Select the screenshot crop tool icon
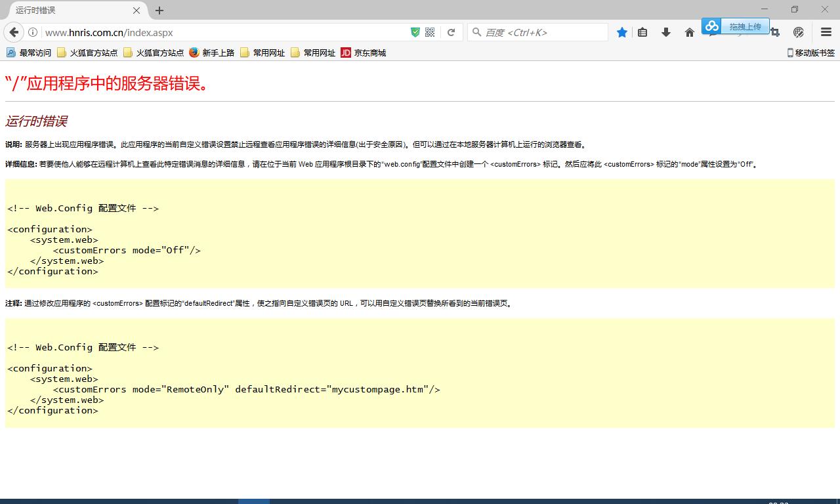The width and height of the screenshot is (840, 504). click(775, 32)
